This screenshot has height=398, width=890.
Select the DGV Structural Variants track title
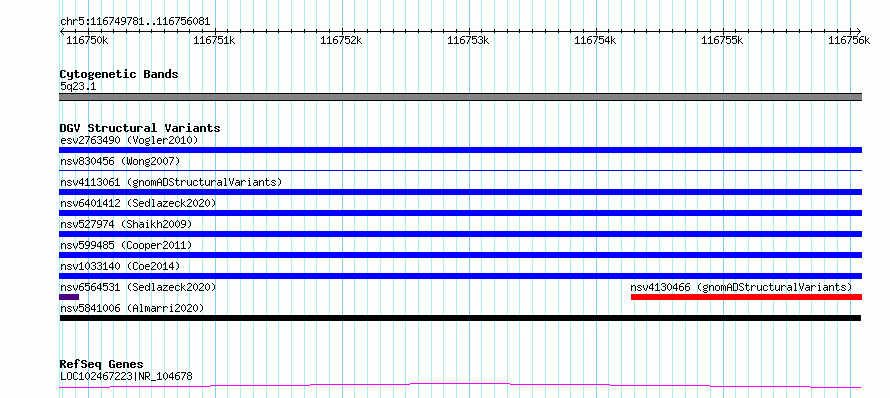(140, 128)
